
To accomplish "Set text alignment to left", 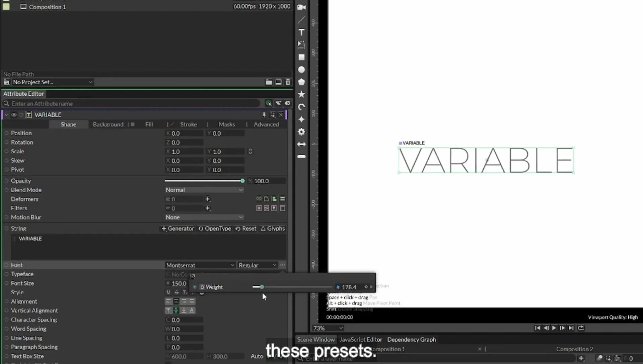I will 168,301.
